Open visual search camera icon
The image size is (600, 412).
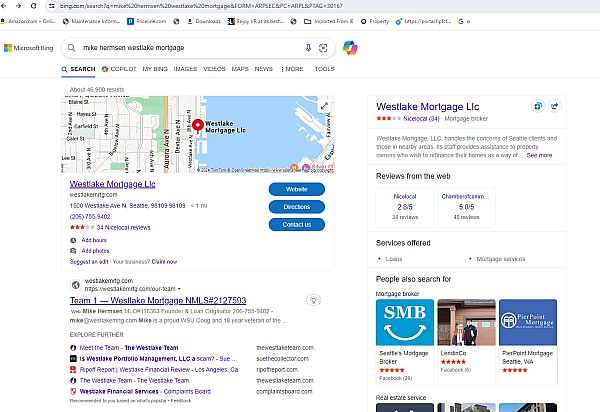(323, 48)
